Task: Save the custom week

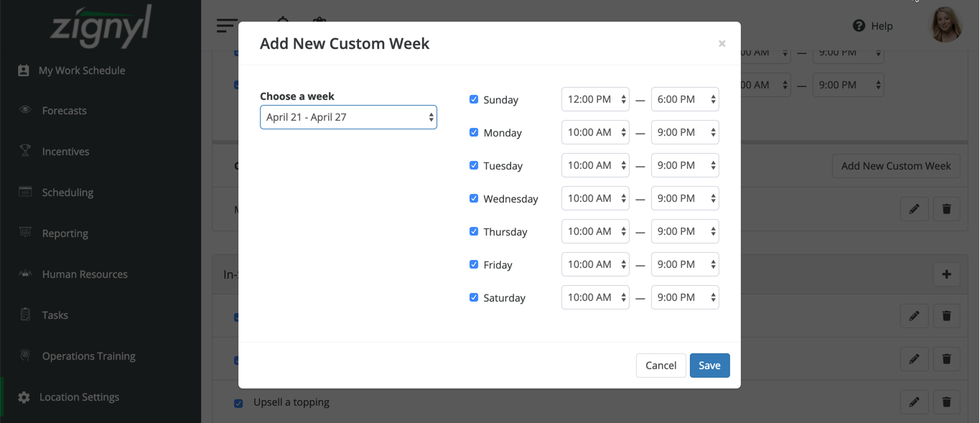Action: pos(709,366)
